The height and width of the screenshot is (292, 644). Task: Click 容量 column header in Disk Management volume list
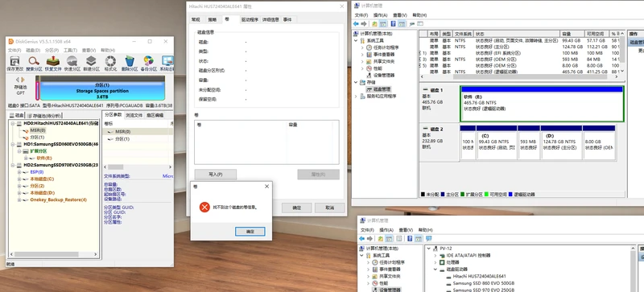(573, 34)
